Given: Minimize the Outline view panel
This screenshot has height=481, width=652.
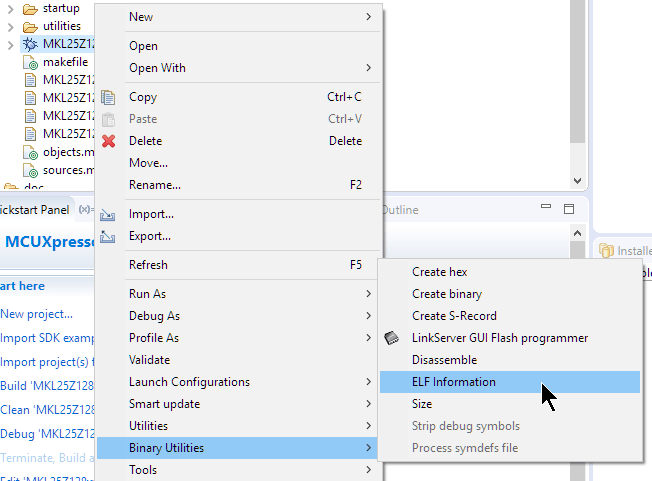Looking at the screenshot, I should 546,206.
